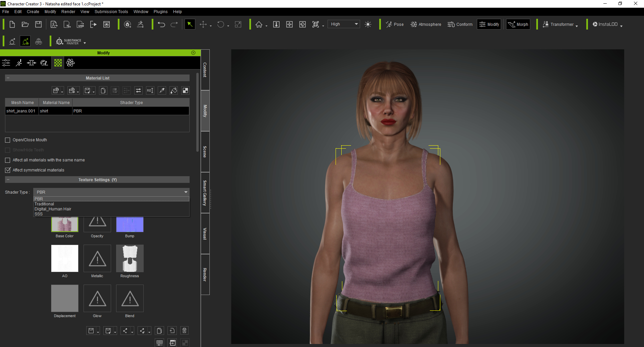Click the sun lighting icon
The height and width of the screenshot is (347, 644).
tap(368, 24)
